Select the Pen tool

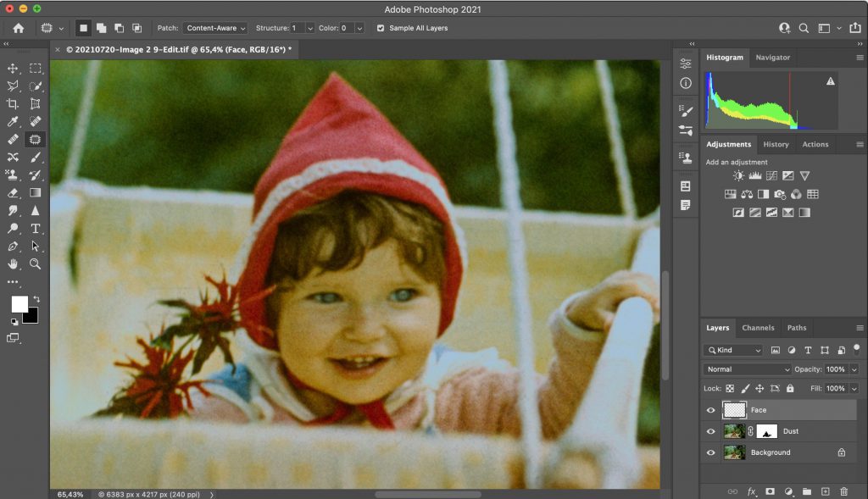(x=13, y=247)
